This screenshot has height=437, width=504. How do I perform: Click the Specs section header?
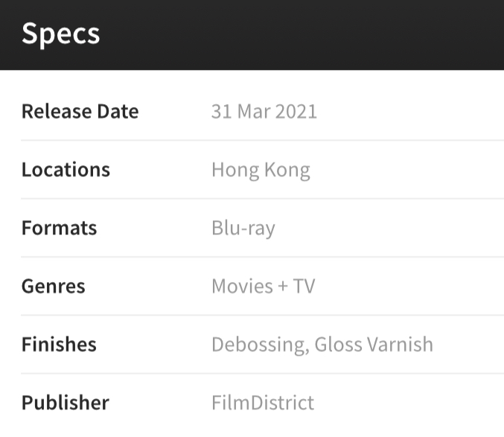click(61, 34)
